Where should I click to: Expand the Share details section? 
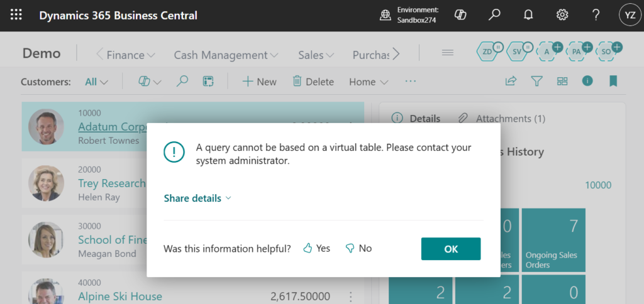coord(197,198)
